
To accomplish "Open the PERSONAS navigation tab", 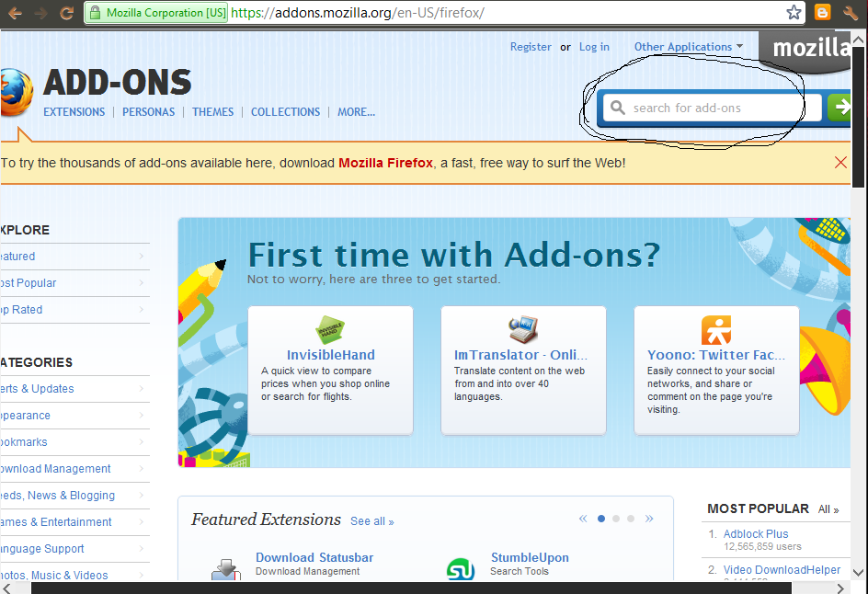I will (x=148, y=112).
